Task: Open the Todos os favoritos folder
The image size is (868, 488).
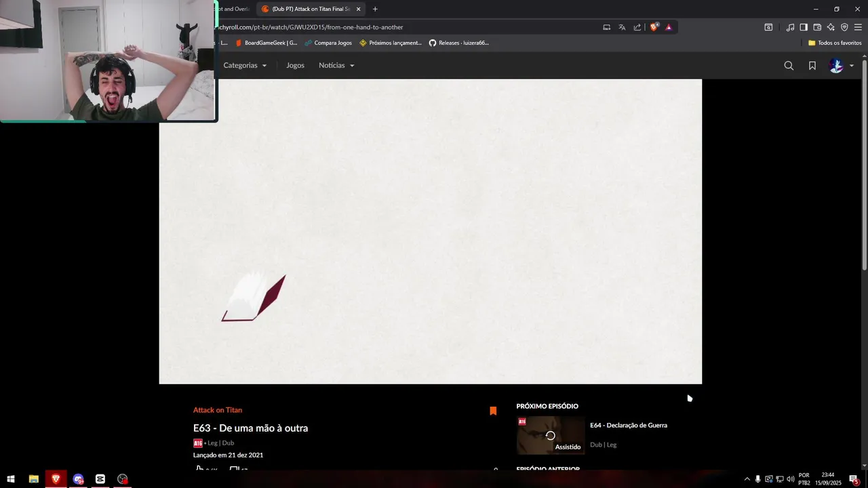Action: point(835,43)
